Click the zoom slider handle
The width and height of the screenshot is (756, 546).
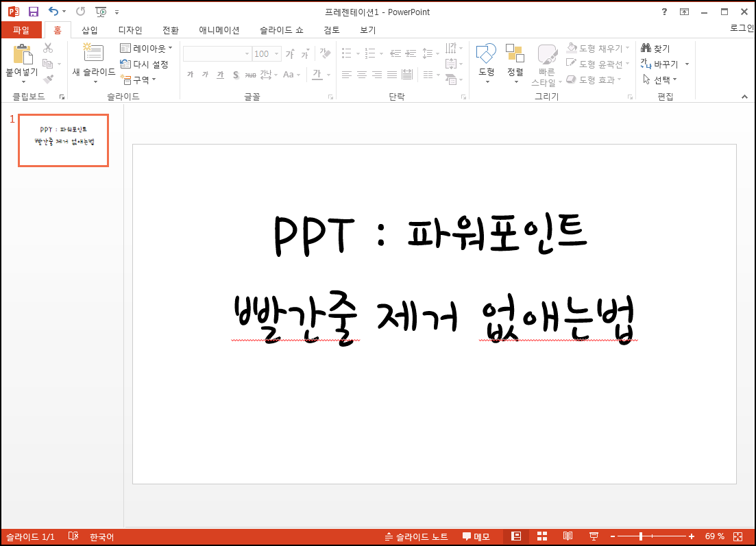[641, 536]
